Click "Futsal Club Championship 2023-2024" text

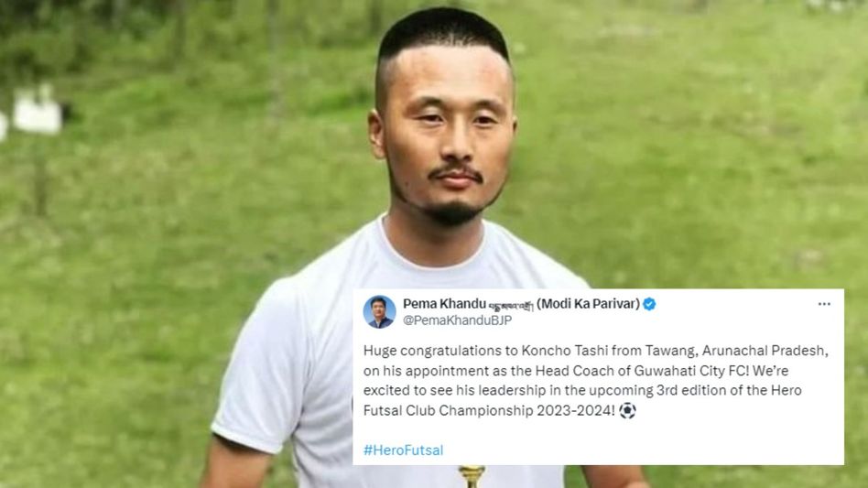click(x=488, y=410)
